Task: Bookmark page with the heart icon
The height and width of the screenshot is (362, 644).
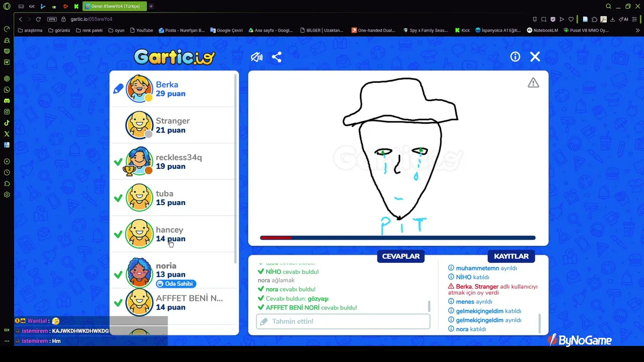Action: tap(571, 19)
